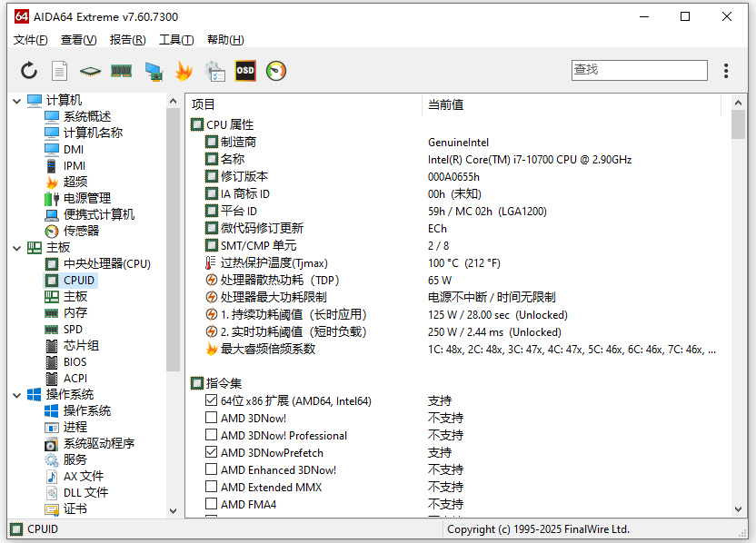Collapse the 计算机 tree branch
This screenshot has width=756, height=543.
16,100
